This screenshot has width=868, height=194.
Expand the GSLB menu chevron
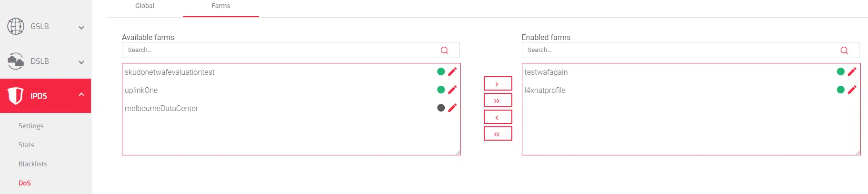point(81,28)
